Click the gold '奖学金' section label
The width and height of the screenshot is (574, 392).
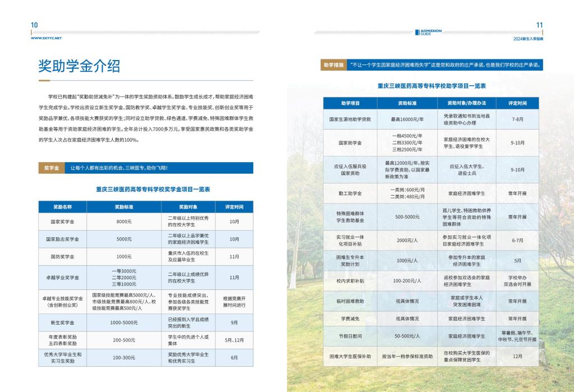pos(52,168)
